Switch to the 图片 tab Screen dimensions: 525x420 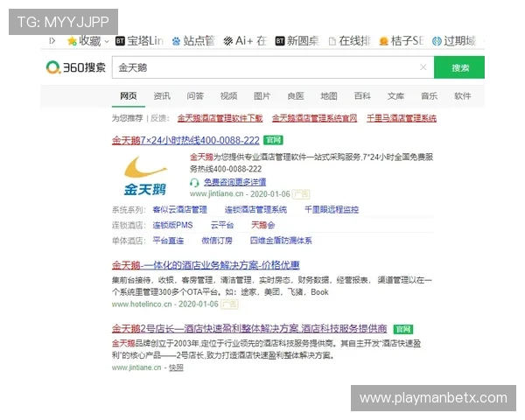[262, 96]
